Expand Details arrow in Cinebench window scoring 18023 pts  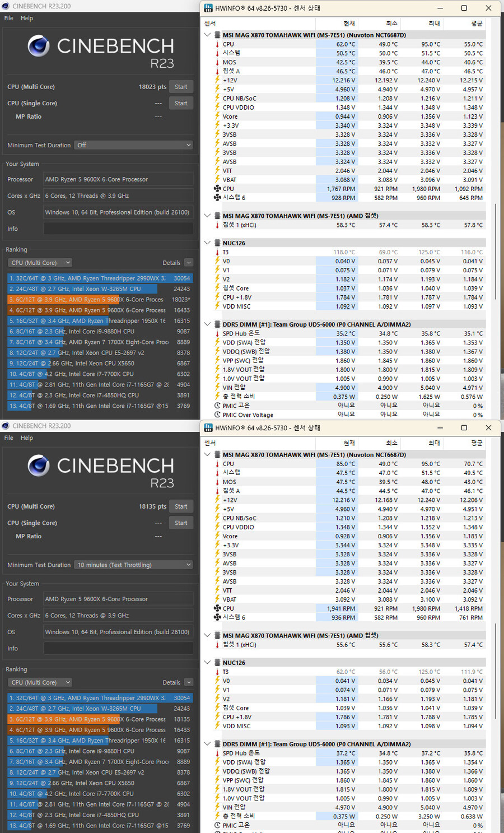click(x=188, y=263)
